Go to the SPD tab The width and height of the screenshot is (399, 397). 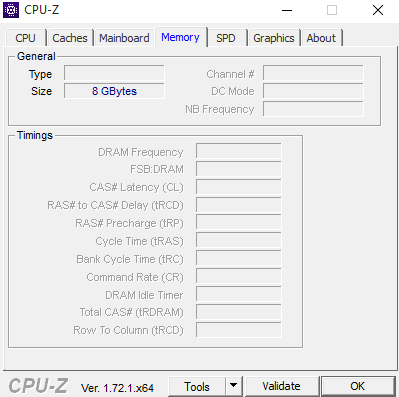pos(226,38)
